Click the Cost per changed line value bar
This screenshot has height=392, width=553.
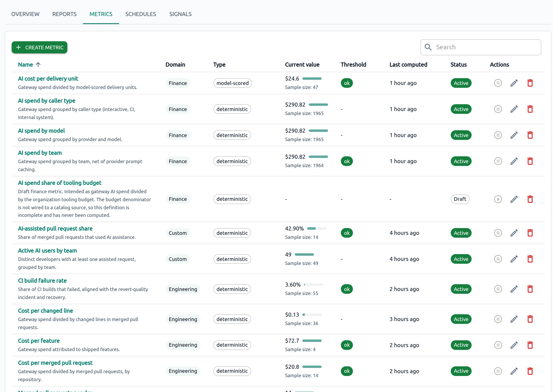tap(312, 314)
